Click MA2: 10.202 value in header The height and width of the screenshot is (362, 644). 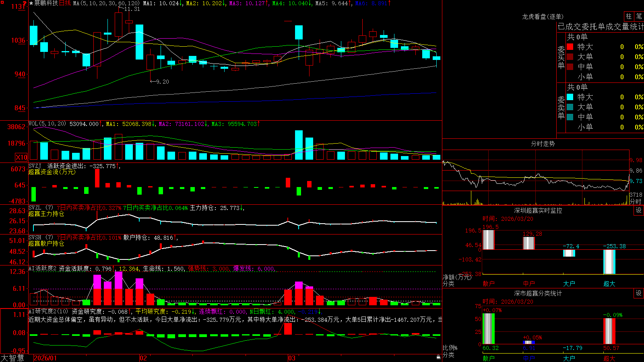205,3
